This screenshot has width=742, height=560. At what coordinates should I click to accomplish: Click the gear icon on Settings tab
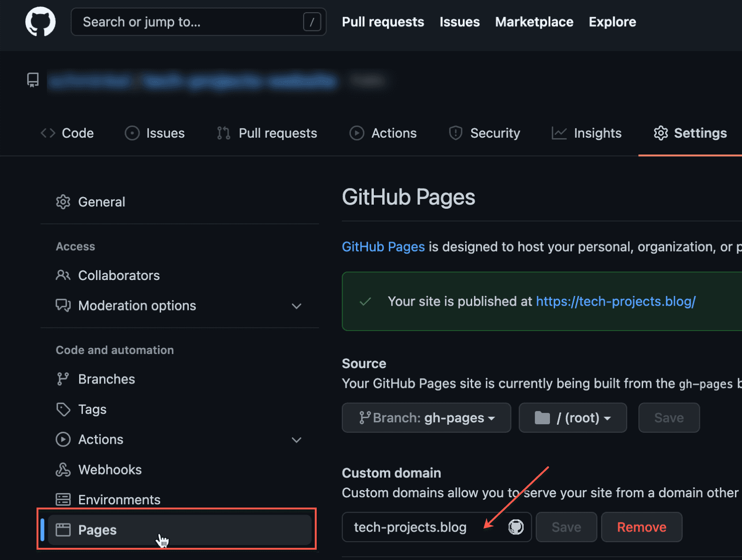pos(660,133)
